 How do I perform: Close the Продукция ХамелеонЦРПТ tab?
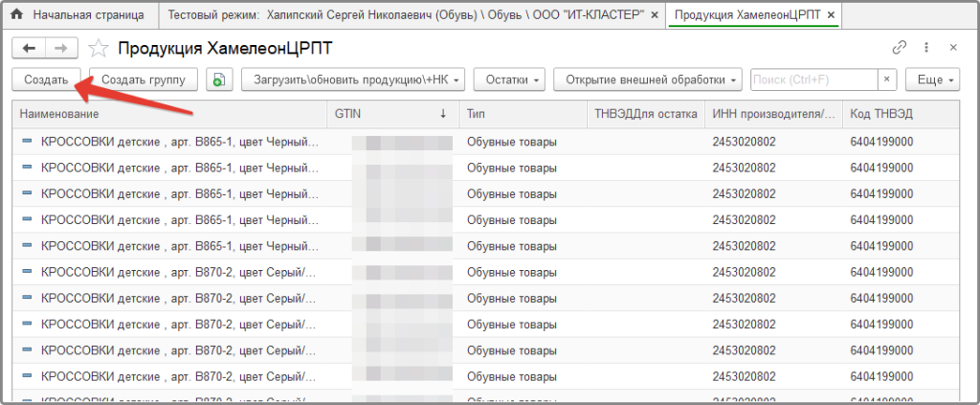[x=831, y=15]
